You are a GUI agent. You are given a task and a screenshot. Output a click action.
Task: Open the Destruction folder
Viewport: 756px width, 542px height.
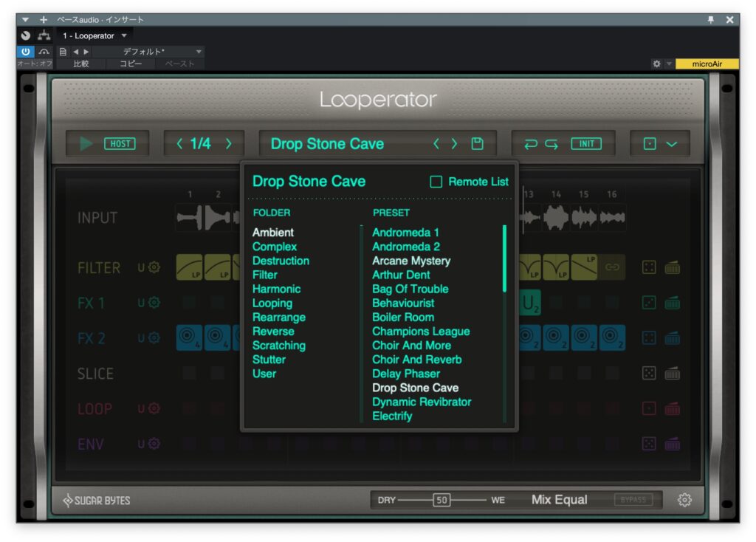(x=281, y=261)
